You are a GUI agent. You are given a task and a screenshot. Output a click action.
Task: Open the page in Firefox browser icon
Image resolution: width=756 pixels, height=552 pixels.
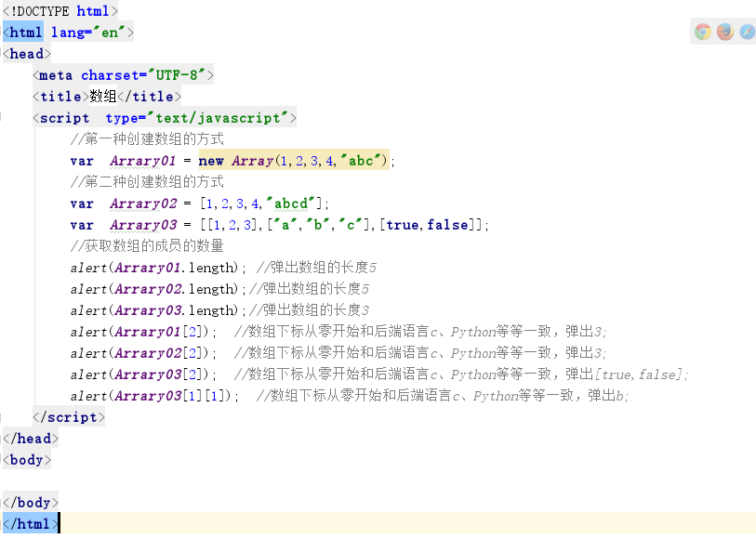click(x=725, y=33)
